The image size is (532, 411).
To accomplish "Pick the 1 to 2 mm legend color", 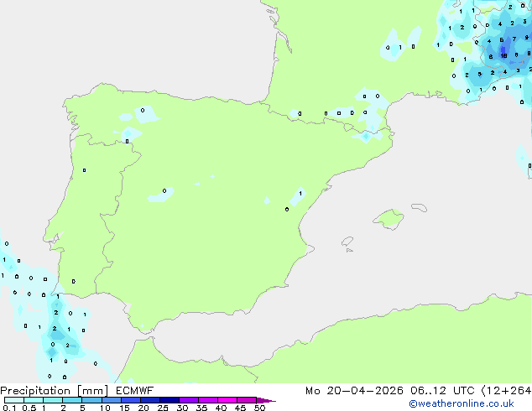I will tap(53, 400).
